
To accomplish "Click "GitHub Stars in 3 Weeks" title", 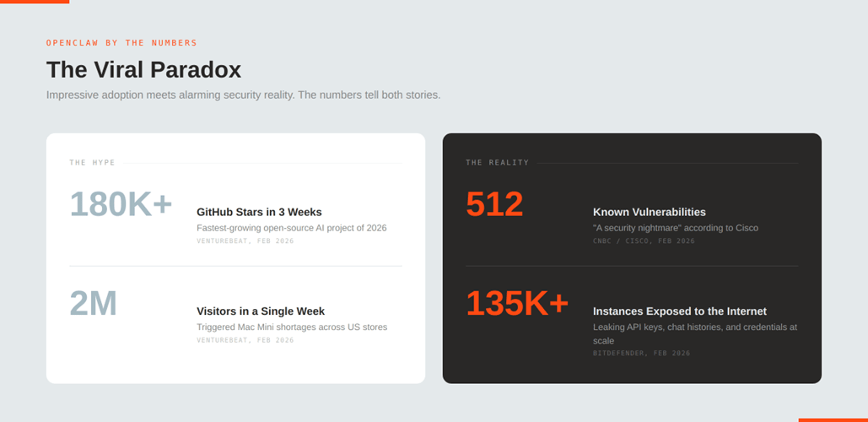I will click(x=259, y=212).
